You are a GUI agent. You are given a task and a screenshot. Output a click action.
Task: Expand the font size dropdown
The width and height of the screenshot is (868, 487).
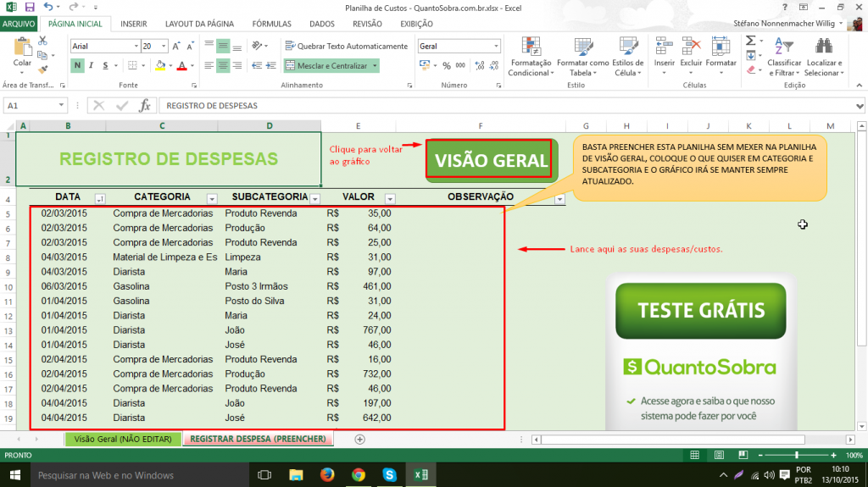point(164,46)
